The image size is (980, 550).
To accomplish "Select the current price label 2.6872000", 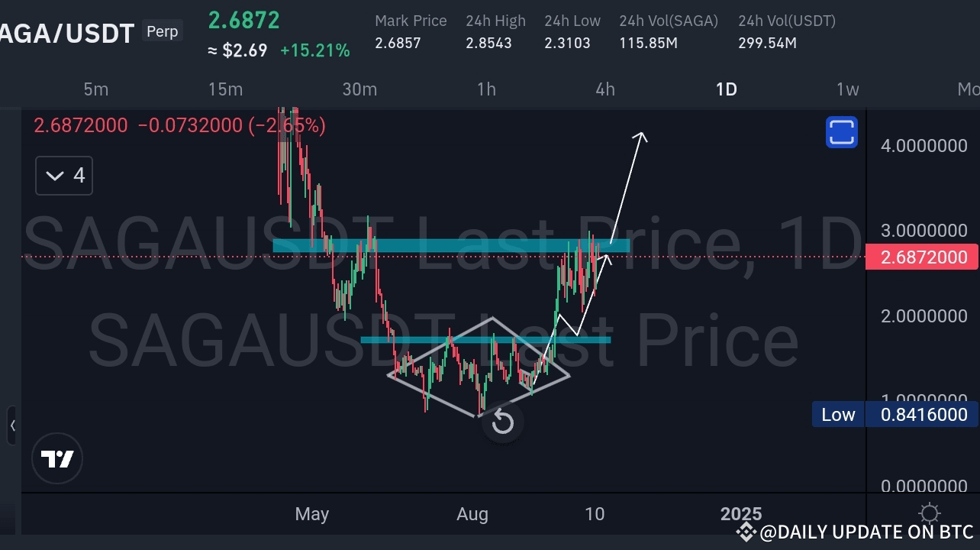I will click(921, 257).
